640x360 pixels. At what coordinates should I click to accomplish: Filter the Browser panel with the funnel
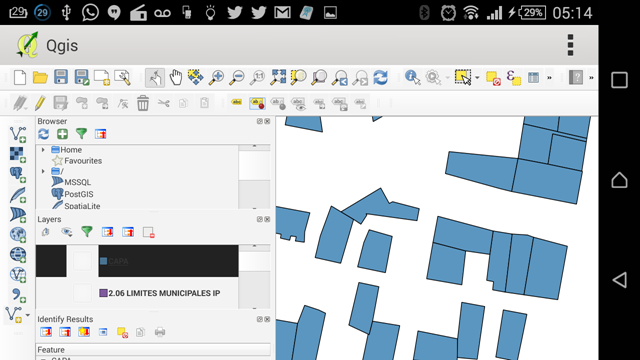(x=81, y=134)
